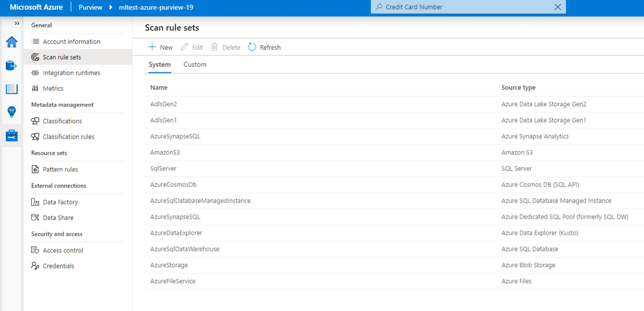Image resolution: width=644 pixels, height=311 pixels.
Task: Click the Data Factory icon
Action: tap(35, 202)
